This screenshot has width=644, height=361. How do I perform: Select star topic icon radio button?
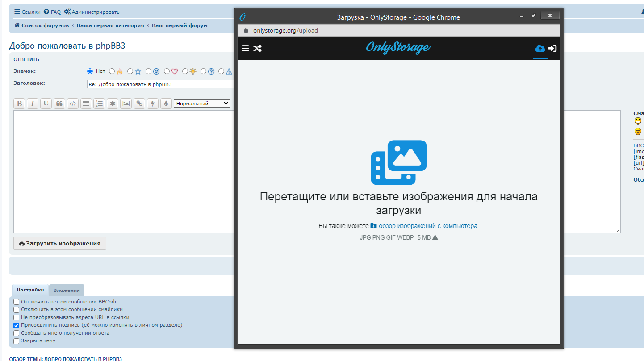[x=130, y=71]
